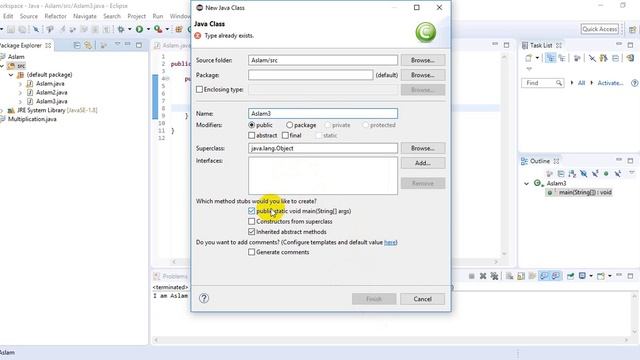
Task: Open the Navigate menu
Action: [x=85, y=16]
